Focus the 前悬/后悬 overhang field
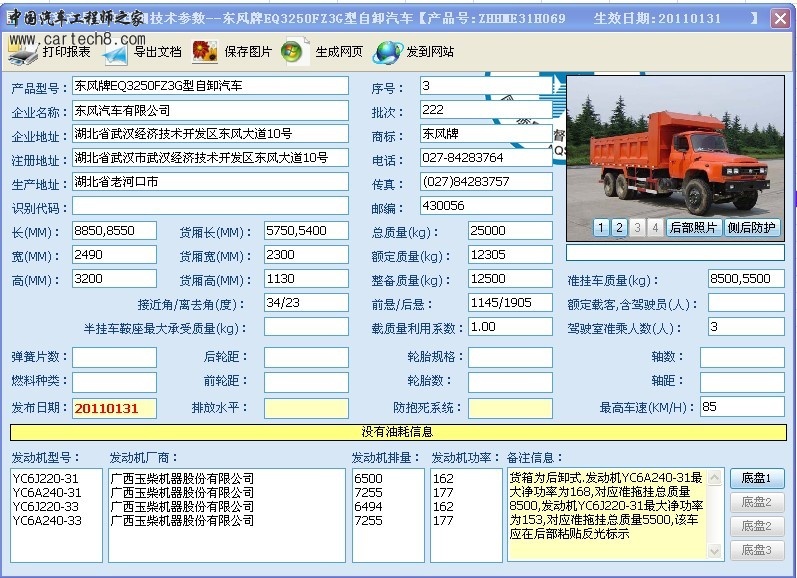Image resolution: width=797 pixels, height=578 pixels. click(510, 302)
